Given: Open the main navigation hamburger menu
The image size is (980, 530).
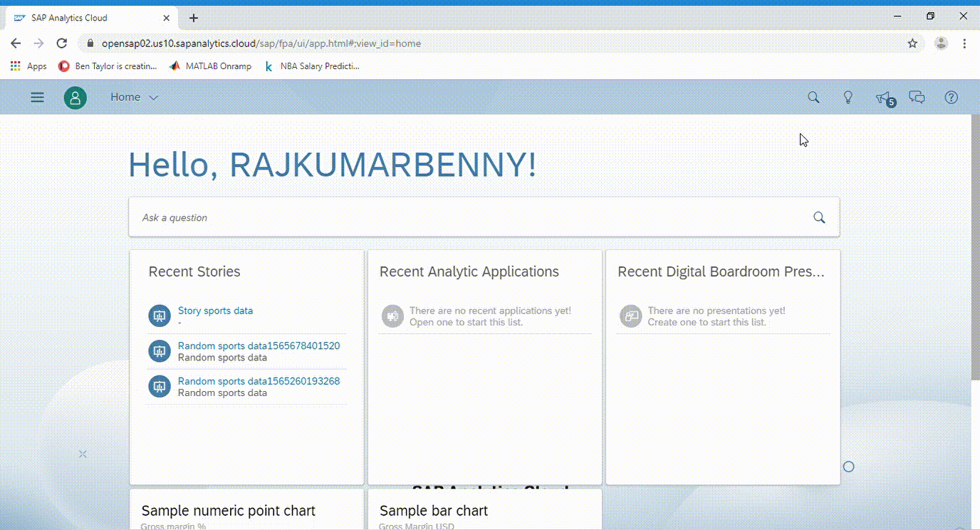Looking at the screenshot, I should [x=37, y=97].
